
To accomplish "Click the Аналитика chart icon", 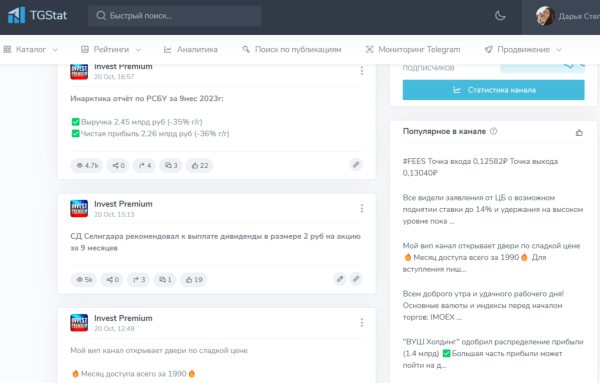I will [168, 49].
